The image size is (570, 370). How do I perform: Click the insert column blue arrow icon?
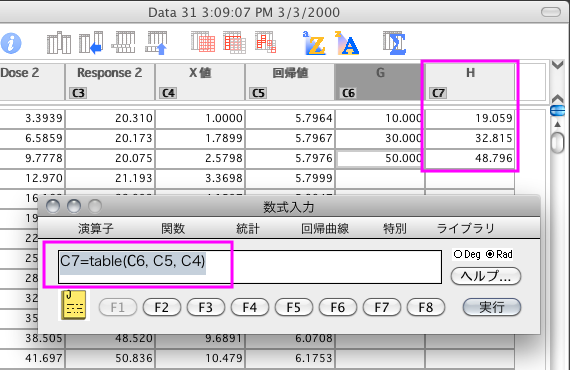[91, 43]
